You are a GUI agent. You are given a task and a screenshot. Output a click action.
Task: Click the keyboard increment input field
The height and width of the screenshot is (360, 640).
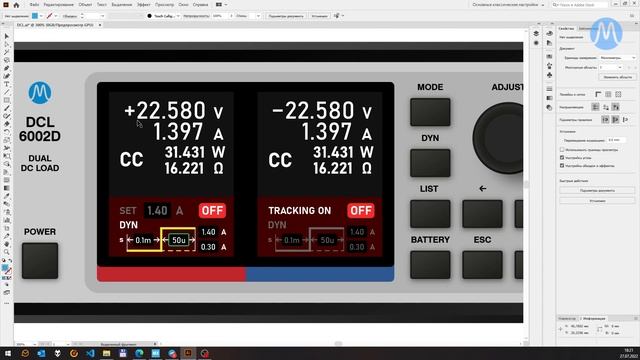tap(616, 140)
